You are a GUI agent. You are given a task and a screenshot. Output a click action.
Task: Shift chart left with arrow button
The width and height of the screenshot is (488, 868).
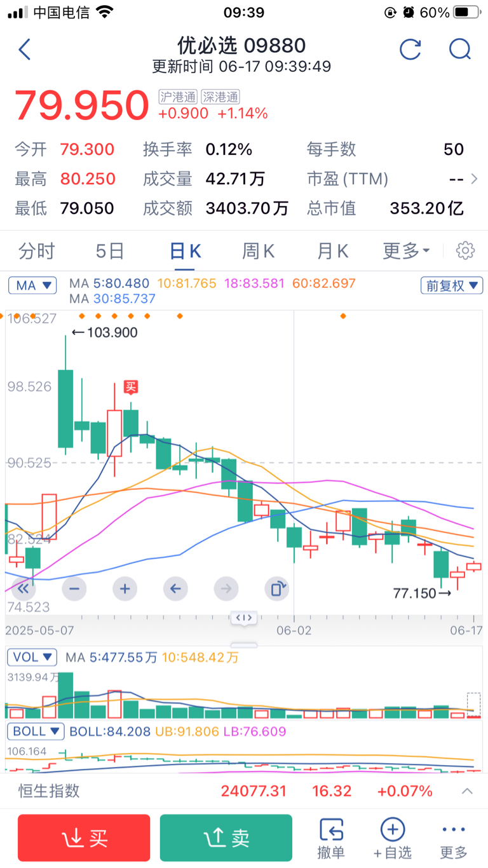[x=175, y=589]
